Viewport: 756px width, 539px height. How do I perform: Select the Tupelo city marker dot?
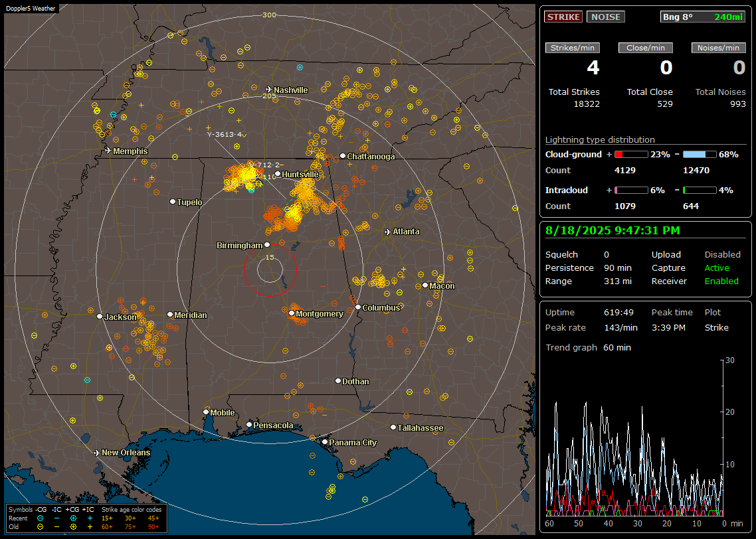(x=173, y=201)
